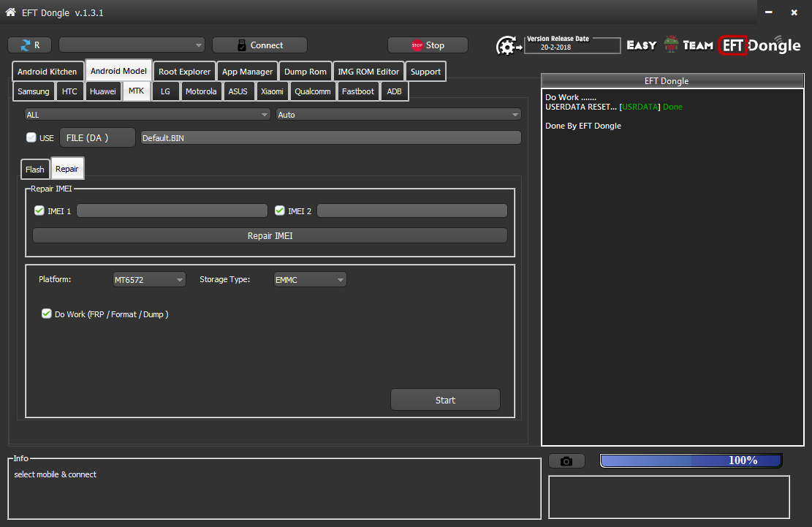Select the LG brand tab
This screenshot has width=812, height=527.
point(165,91)
